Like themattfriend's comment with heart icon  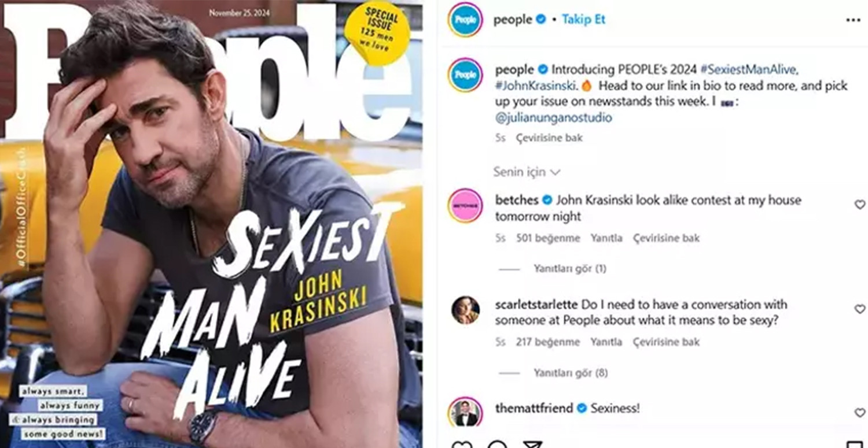coord(860,413)
